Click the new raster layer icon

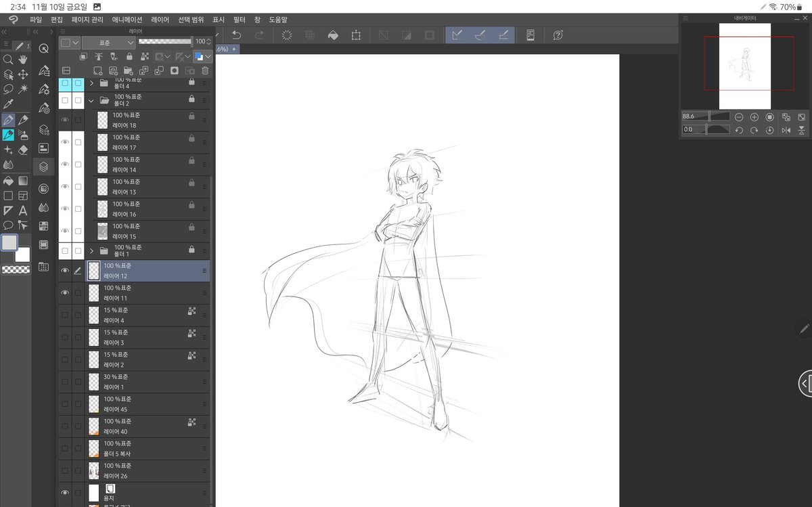[x=98, y=70]
